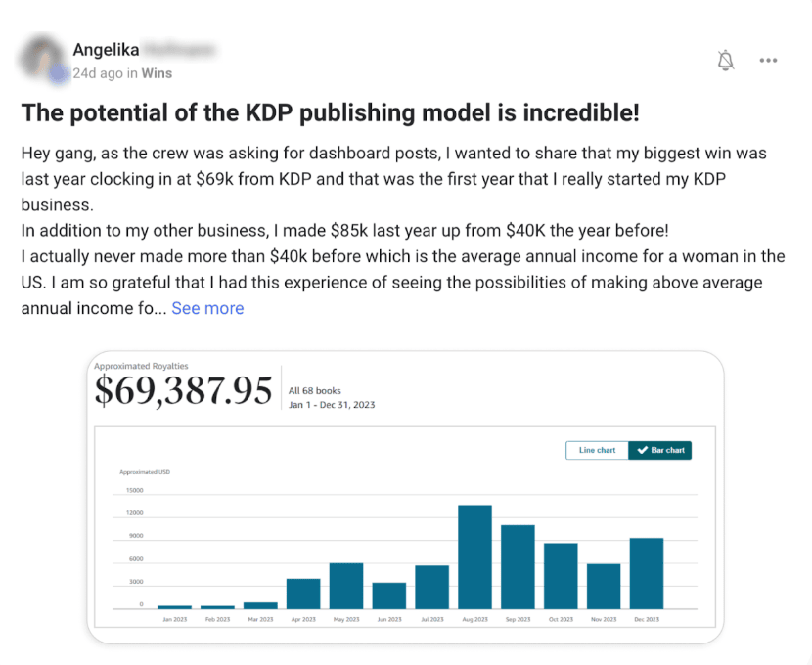The width and height of the screenshot is (812, 665).
Task: Toggle the notification bell for this post
Action: click(725, 61)
